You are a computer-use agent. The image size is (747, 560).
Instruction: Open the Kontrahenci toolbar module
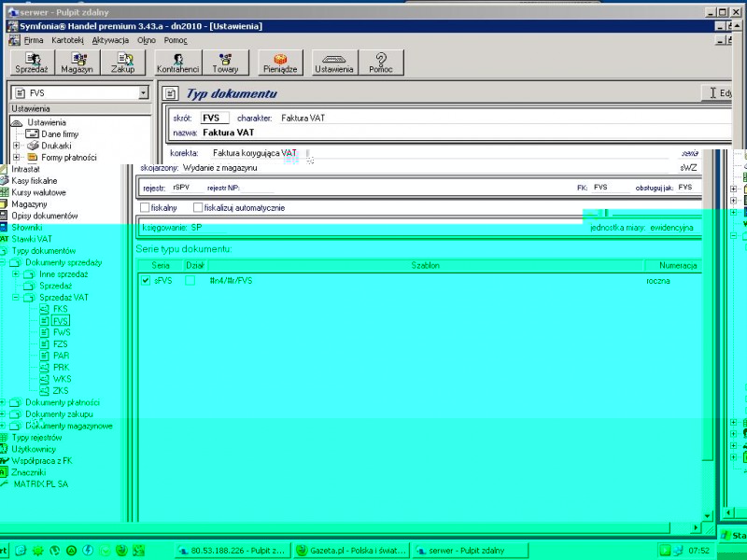pos(177,63)
